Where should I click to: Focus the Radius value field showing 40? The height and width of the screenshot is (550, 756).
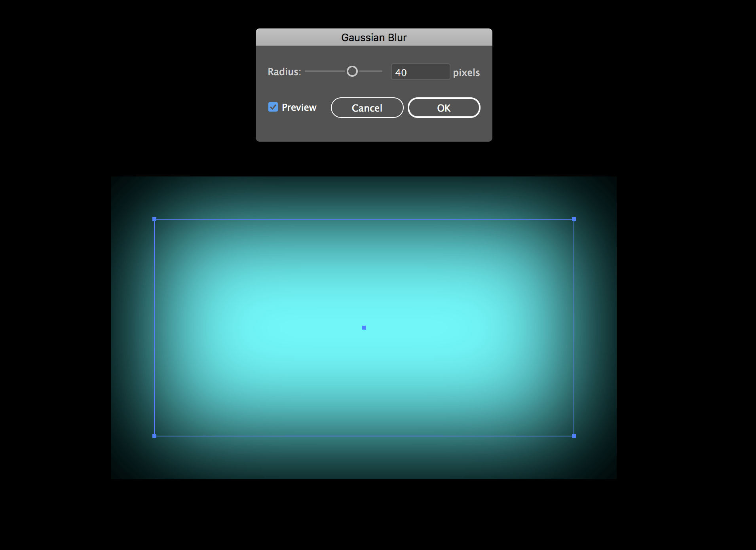click(x=420, y=72)
